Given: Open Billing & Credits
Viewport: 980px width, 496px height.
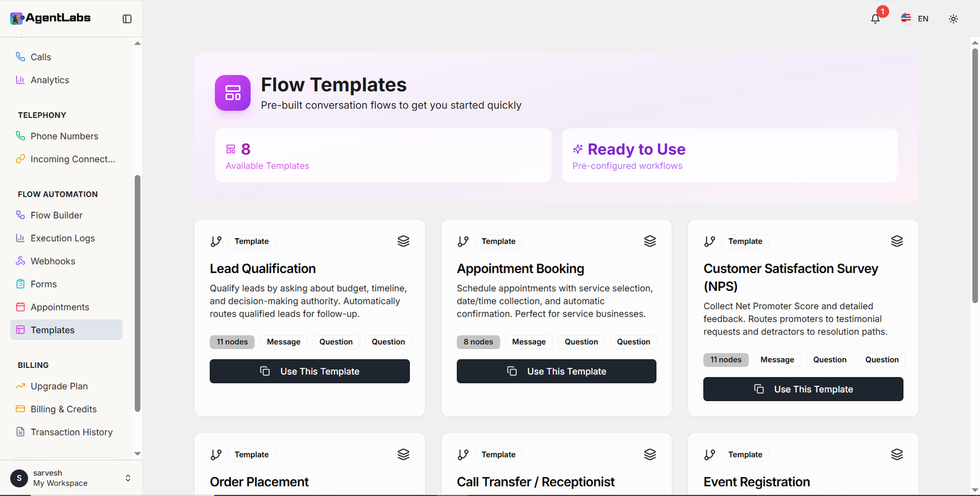Looking at the screenshot, I should point(66,409).
